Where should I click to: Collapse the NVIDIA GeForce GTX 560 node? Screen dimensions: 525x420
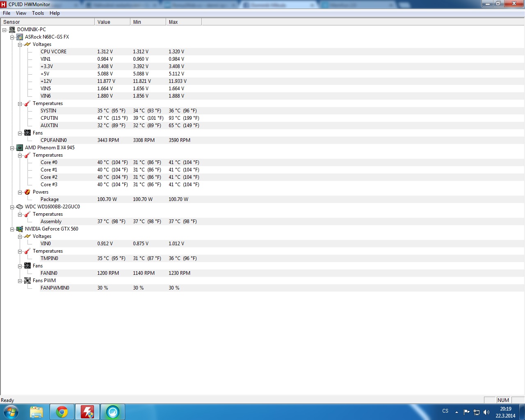coord(12,229)
